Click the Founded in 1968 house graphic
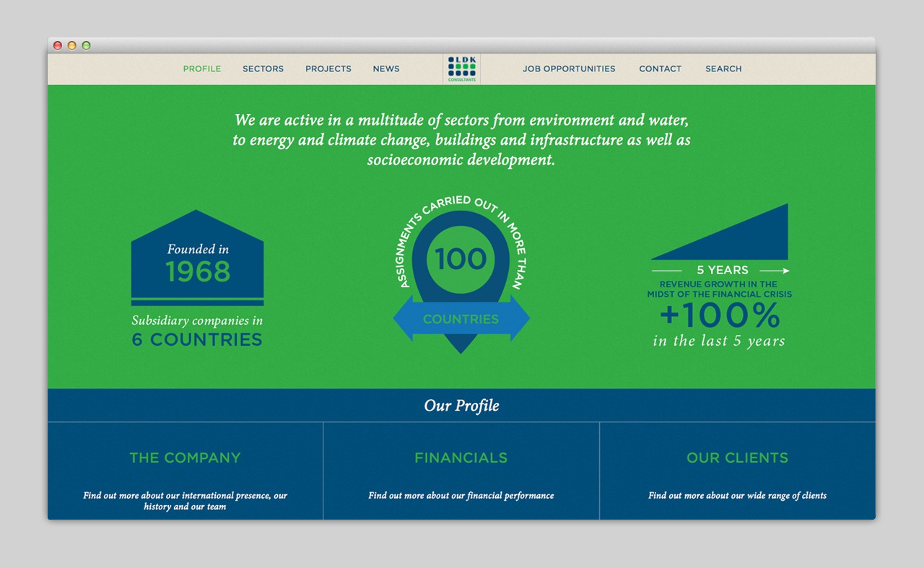Screen dimensions: 924x568 tap(197, 258)
